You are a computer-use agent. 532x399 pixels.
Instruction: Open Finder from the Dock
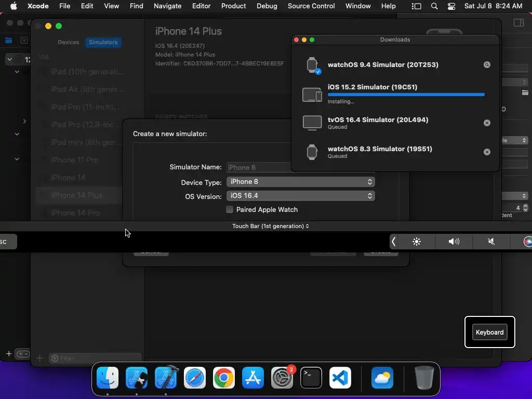[108, 378]
